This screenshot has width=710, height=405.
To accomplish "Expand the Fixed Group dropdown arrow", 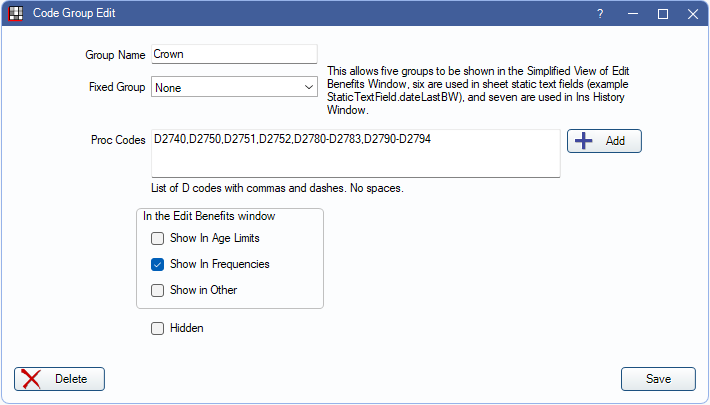I will 308,88.
